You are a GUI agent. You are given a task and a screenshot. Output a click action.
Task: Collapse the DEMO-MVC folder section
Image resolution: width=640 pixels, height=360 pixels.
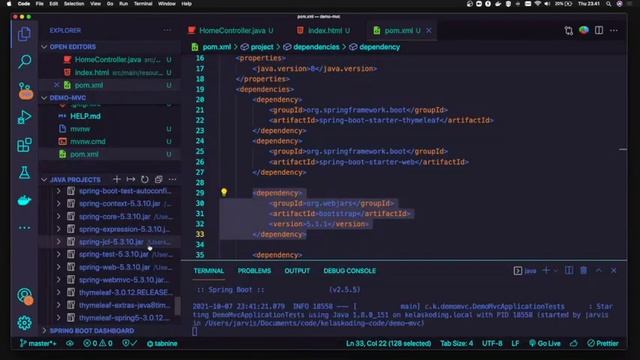pyautogui.click(x=44, y=98)
